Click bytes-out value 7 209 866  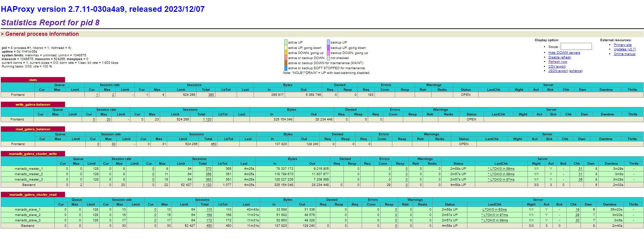(x=321, y=180)
